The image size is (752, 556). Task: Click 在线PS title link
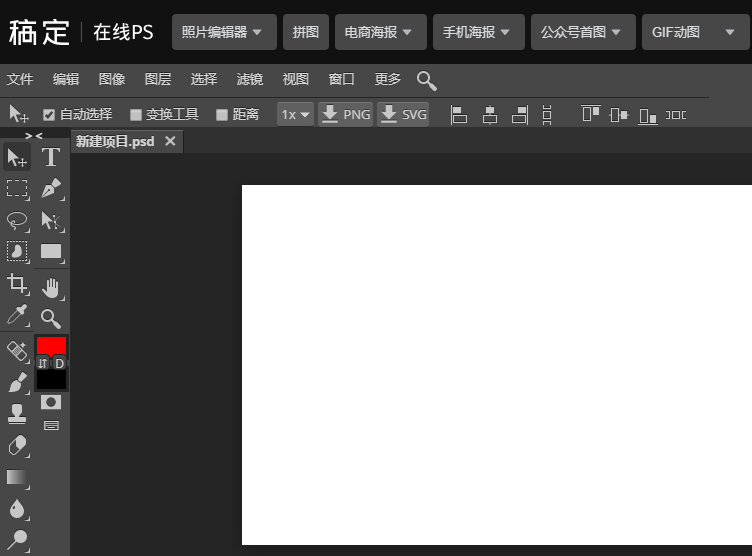pos(123,33)
